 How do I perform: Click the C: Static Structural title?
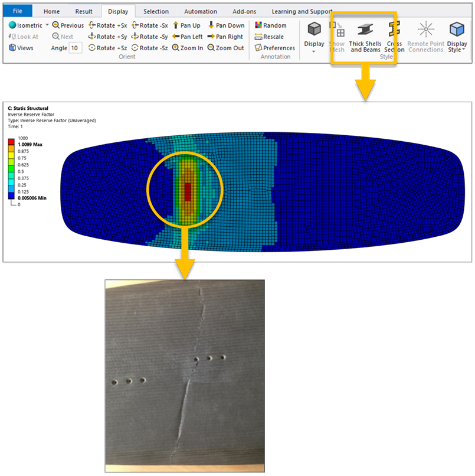(x=28, y=108)
